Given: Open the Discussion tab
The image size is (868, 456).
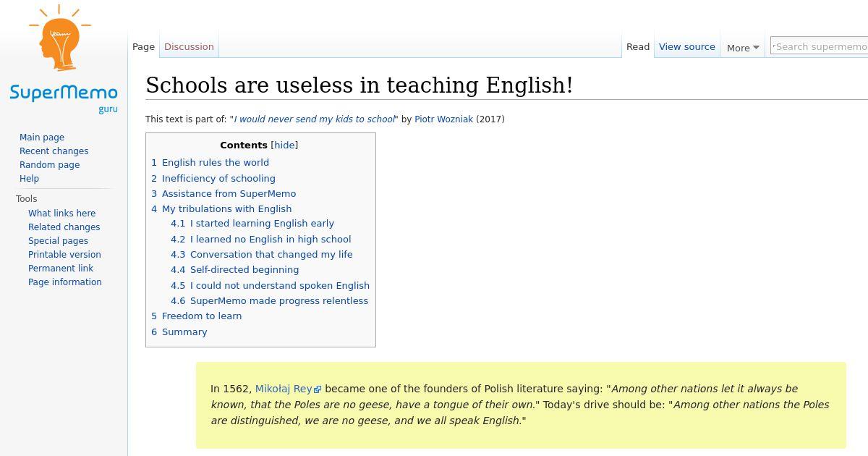Looking at the screenshot, I should [189, 47].
